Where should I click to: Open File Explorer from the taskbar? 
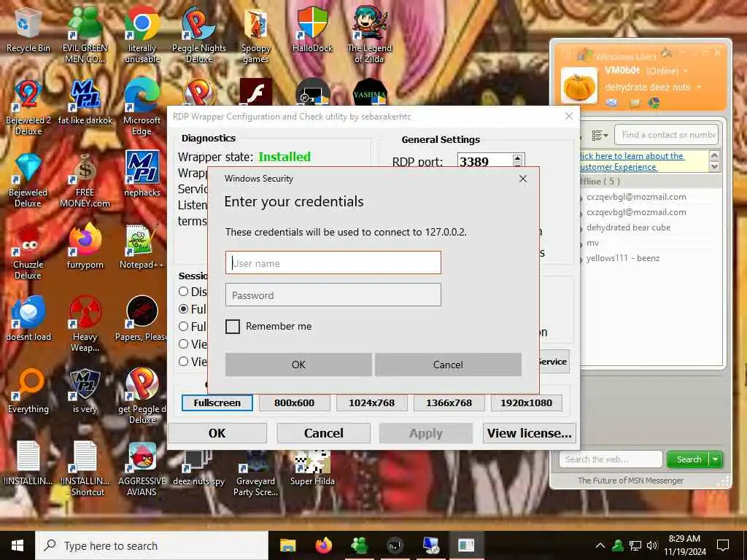(x=287, y=545)
